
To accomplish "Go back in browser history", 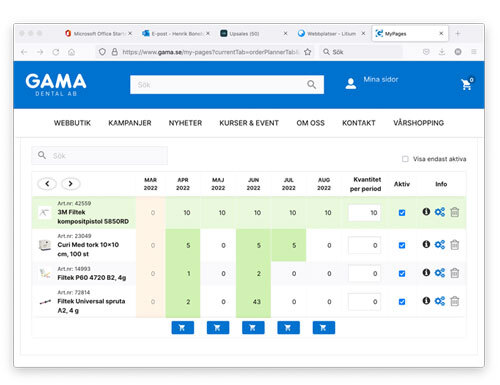I will coord(24,52).
